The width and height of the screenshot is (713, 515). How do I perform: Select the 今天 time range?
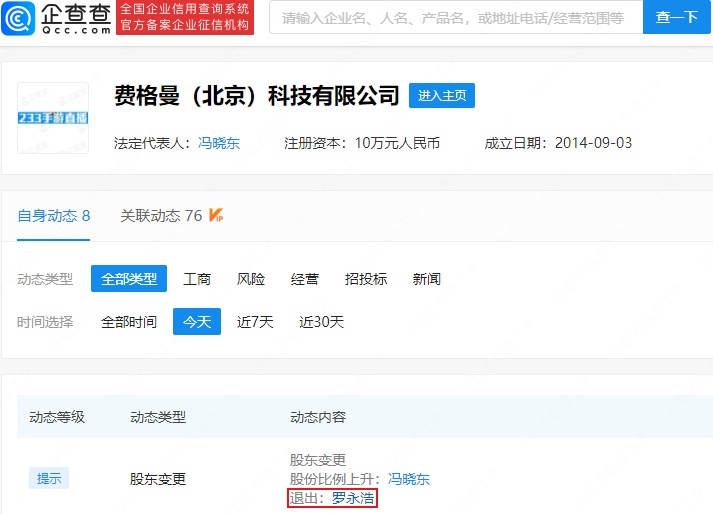pos(197,322)
